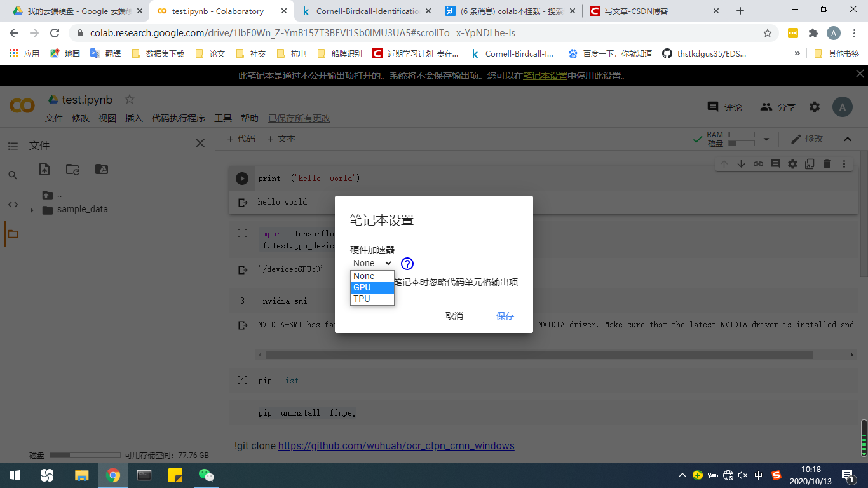The image size is (868, 488).
Task: Upload file icon in files panel
Action: pos(44,169)
